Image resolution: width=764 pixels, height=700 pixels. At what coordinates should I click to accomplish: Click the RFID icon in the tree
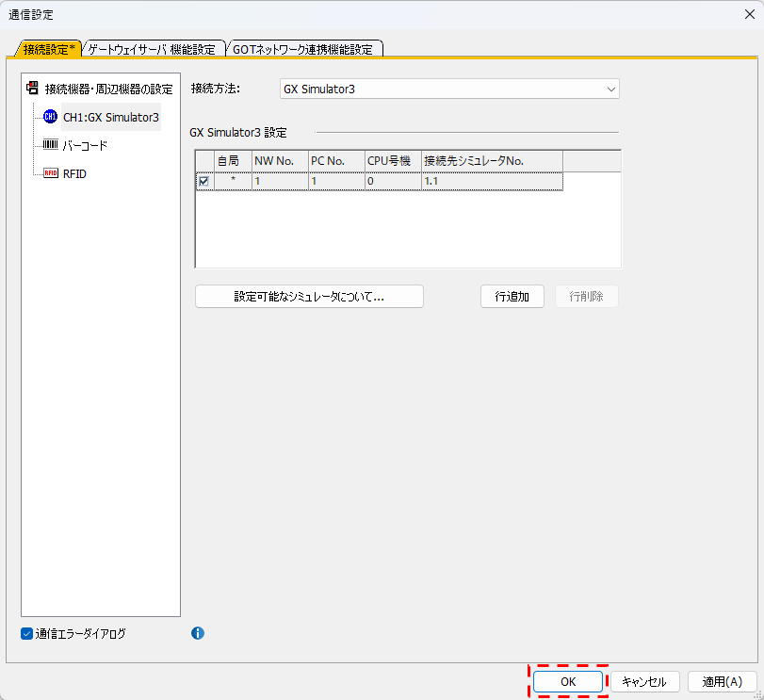[x=51, y=173]
